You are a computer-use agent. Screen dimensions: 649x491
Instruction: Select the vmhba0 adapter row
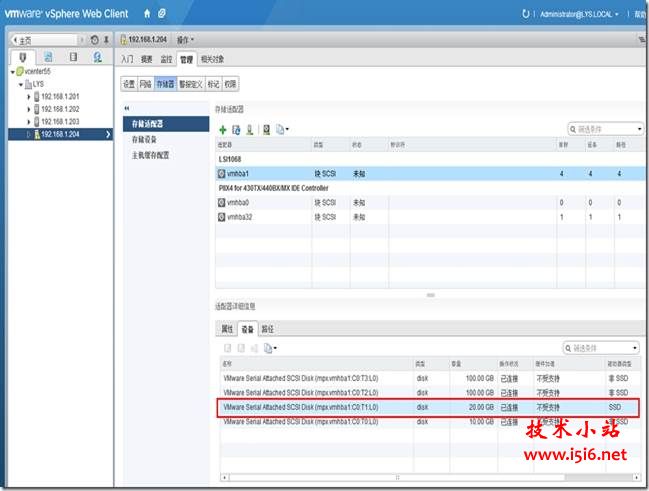(x=430, y=202)
